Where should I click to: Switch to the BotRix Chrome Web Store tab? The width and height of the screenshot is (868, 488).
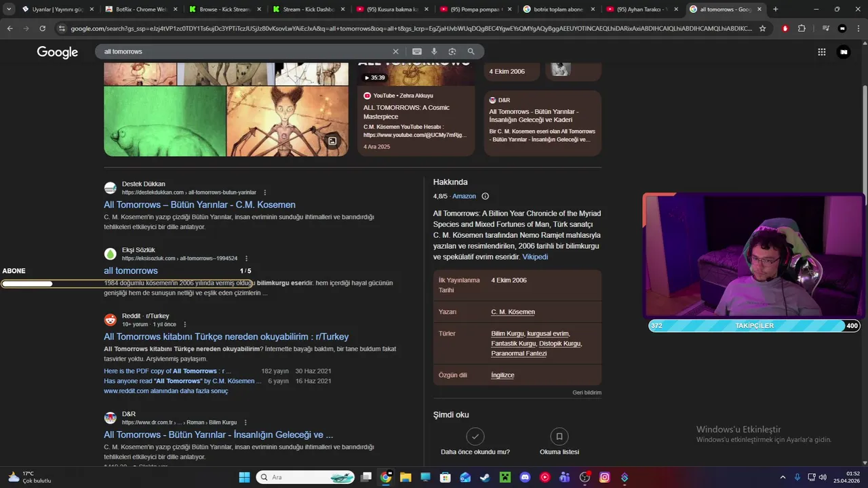(x=141, y=9)
